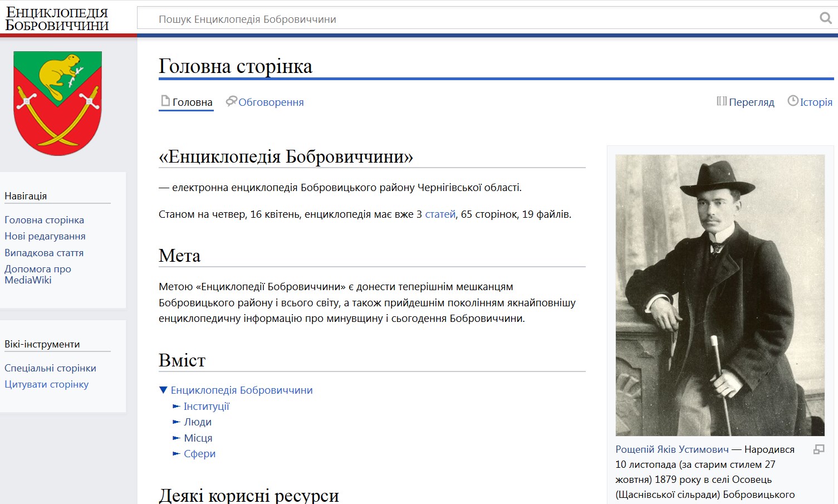838x504 pixels.
Task: Click the speech bubble icon beside Обговорення
Action: tap(231, 101)
